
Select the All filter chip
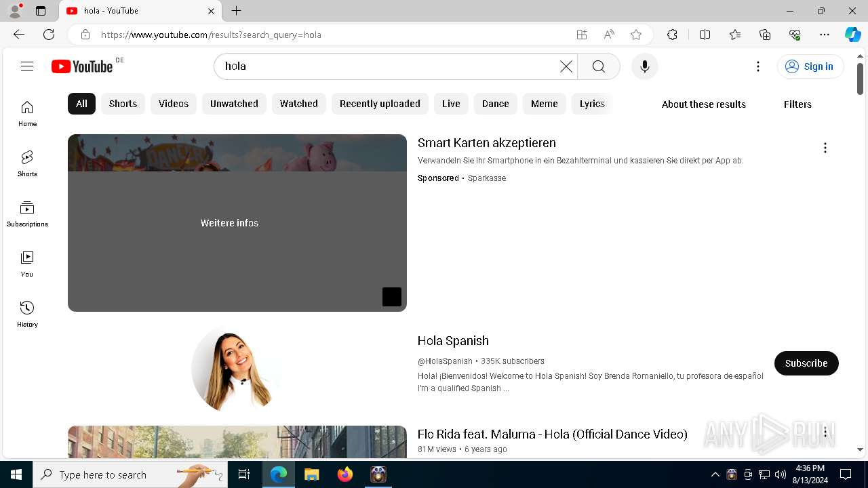click(x=81, y=104)
